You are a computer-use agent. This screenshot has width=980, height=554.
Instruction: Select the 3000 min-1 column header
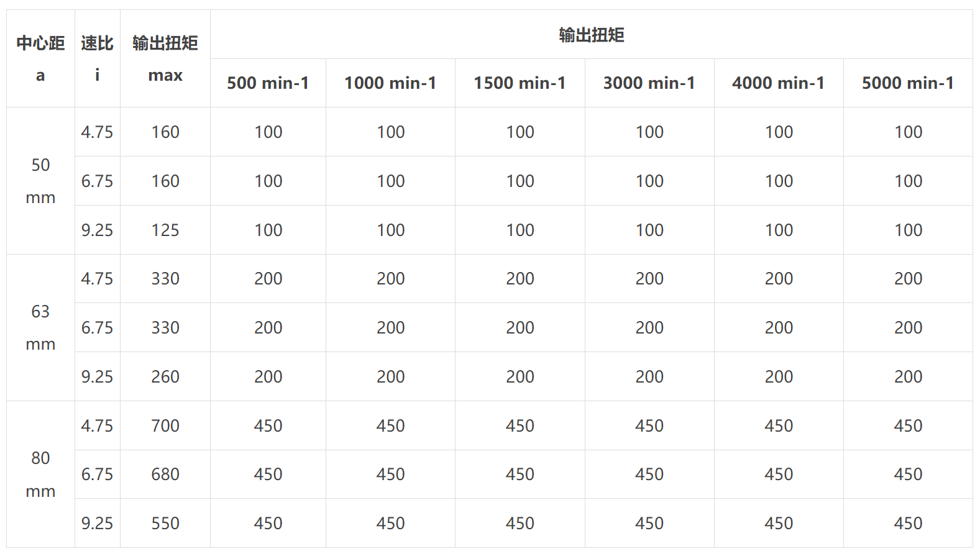click(649, 83)
